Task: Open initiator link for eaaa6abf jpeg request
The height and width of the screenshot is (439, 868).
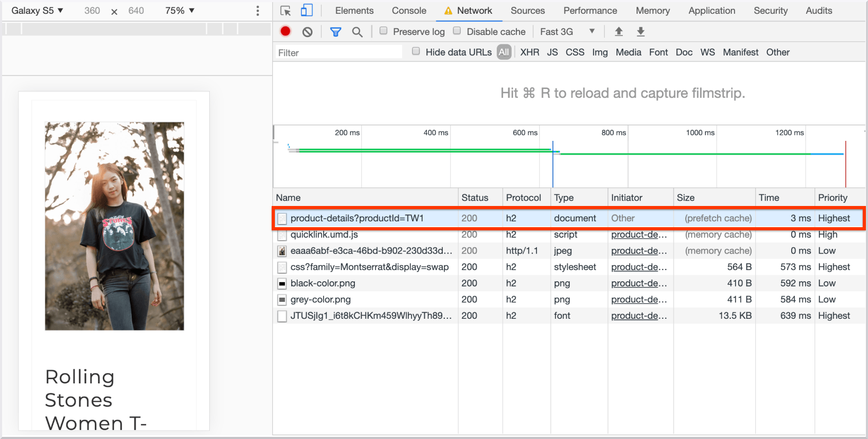Action: click(x=639, y=251)
